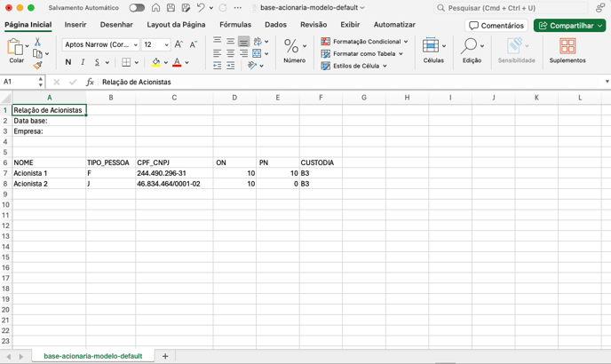The image size is (611, 364).
Task: Open the Revisão tab
Action: pyautogui.click(x=313, y=25)
